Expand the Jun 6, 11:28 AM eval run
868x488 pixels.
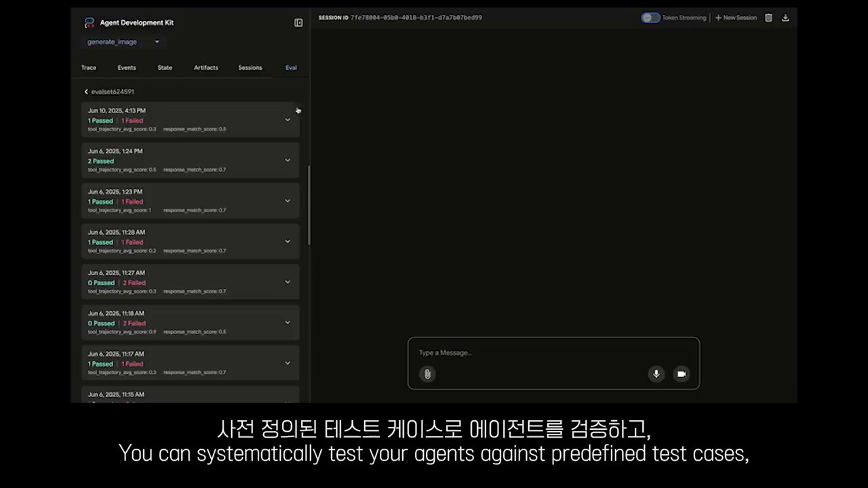pyautogui.click(x=288, y=242)
